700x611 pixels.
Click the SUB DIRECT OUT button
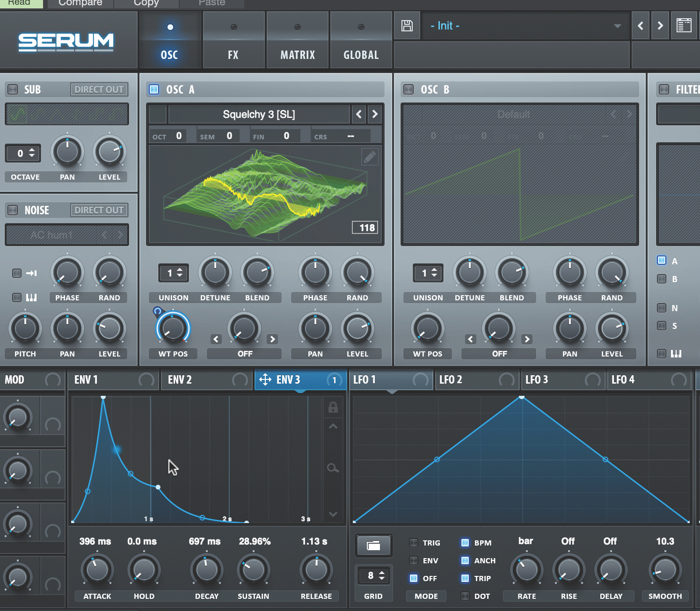99,89
